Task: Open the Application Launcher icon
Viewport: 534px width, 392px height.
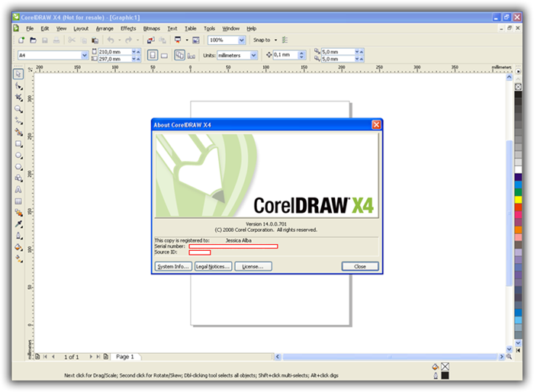Action: point(178,40)
